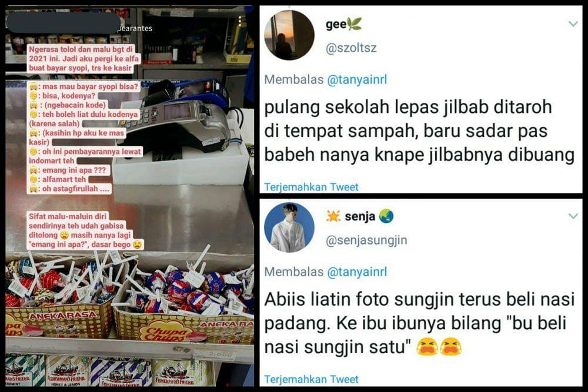Screen dimensions: 588x392
Task: Click the display name gee
Action: [336, 24]
